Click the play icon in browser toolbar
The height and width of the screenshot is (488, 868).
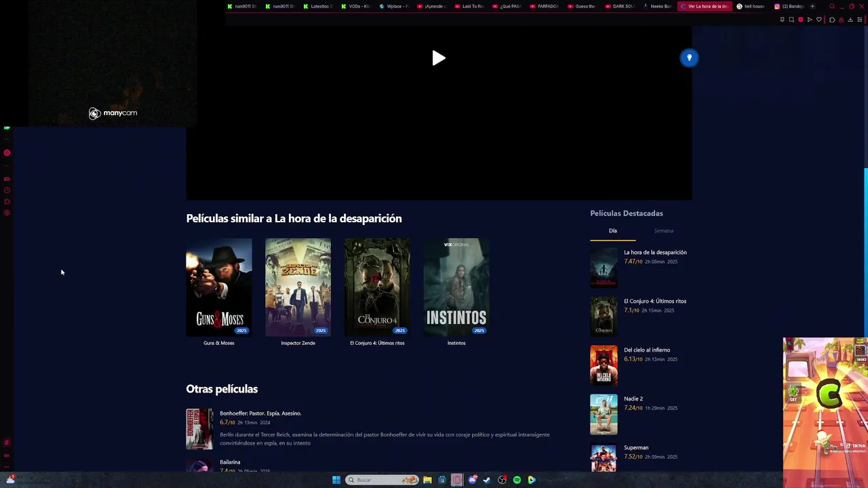click(x=810, y=20)
